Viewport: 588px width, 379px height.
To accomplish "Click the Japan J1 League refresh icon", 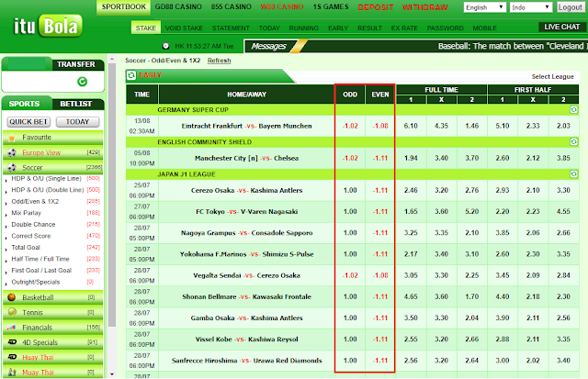I will coord(573,174).
